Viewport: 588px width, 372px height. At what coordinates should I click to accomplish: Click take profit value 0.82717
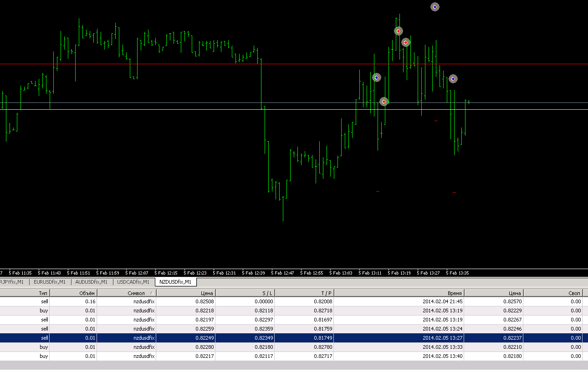coord(323,356)
